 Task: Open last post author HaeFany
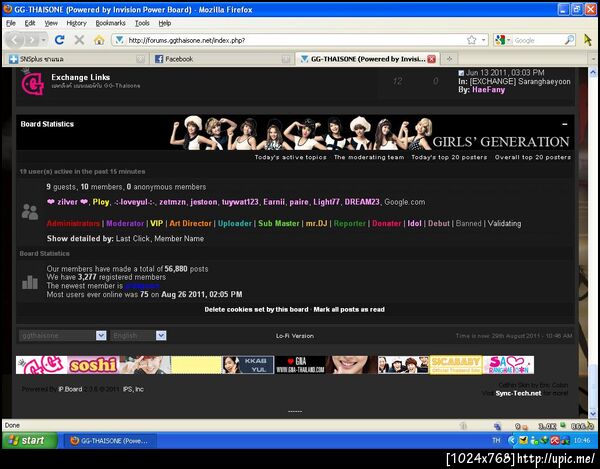coord(488,90)
